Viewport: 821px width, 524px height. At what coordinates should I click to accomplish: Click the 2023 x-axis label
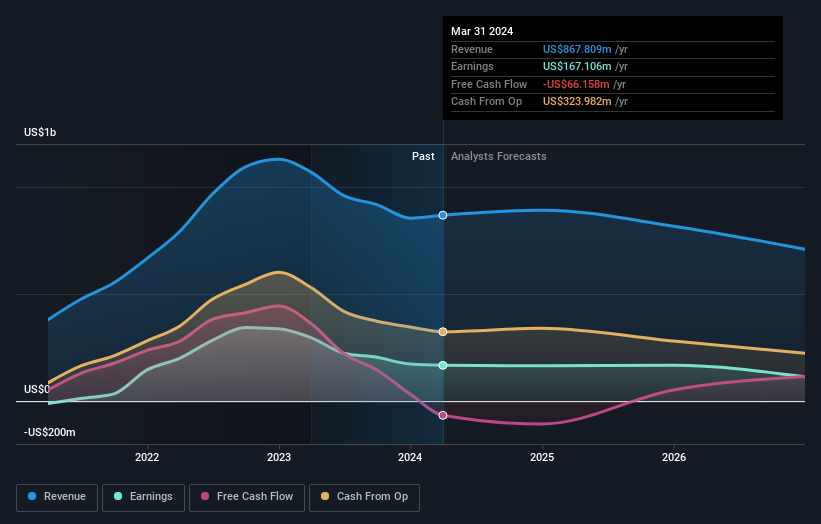click(x=279, y=457)
